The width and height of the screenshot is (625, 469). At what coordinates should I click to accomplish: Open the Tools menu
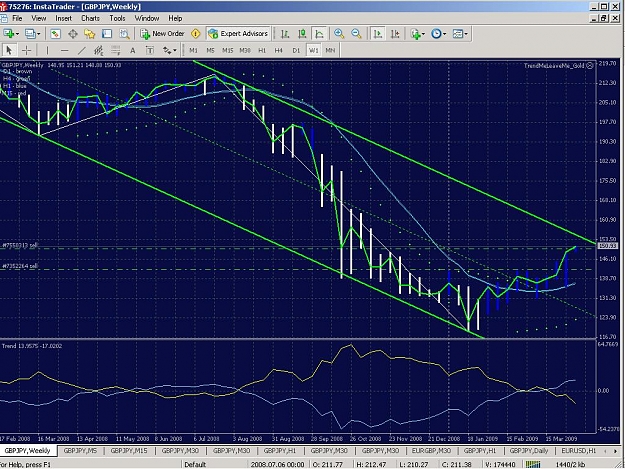coord(117,18)
